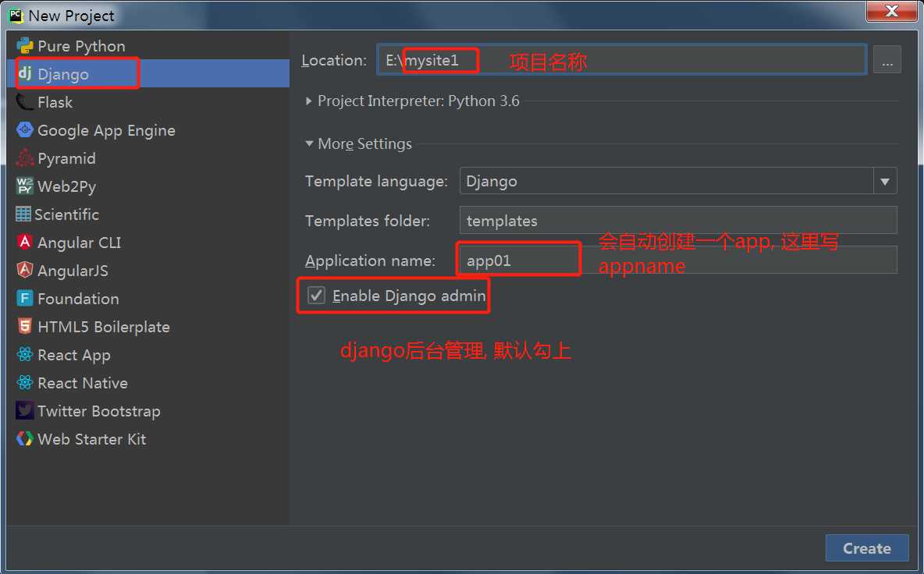
Task: Select AngularJS label in list
Action: click(x=73, y=271)
